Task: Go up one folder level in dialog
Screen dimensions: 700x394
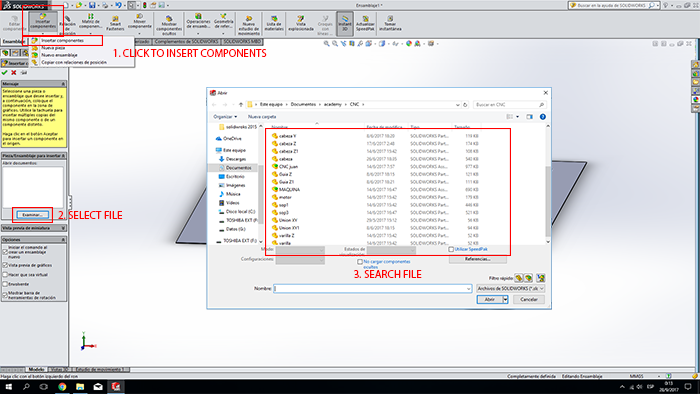Action: coord(241,104)
